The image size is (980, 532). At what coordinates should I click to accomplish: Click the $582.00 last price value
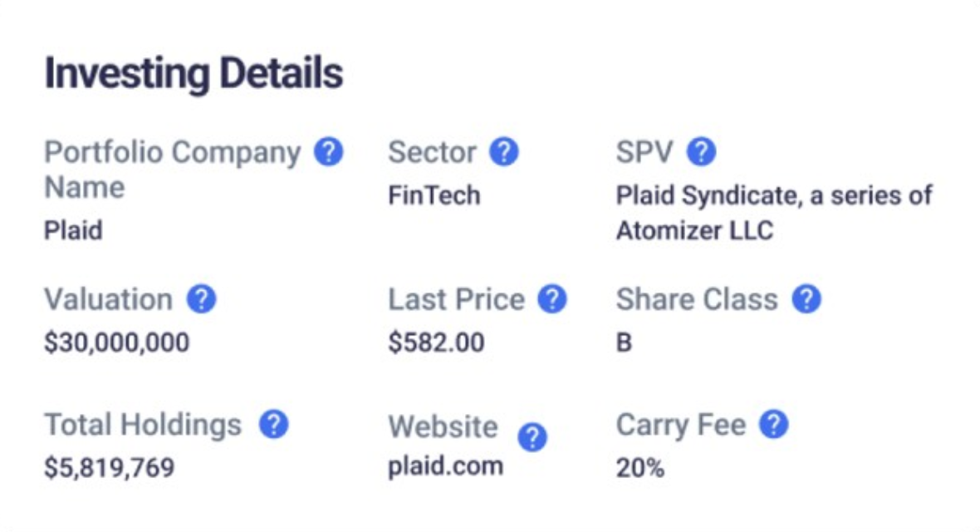(436, 342)
